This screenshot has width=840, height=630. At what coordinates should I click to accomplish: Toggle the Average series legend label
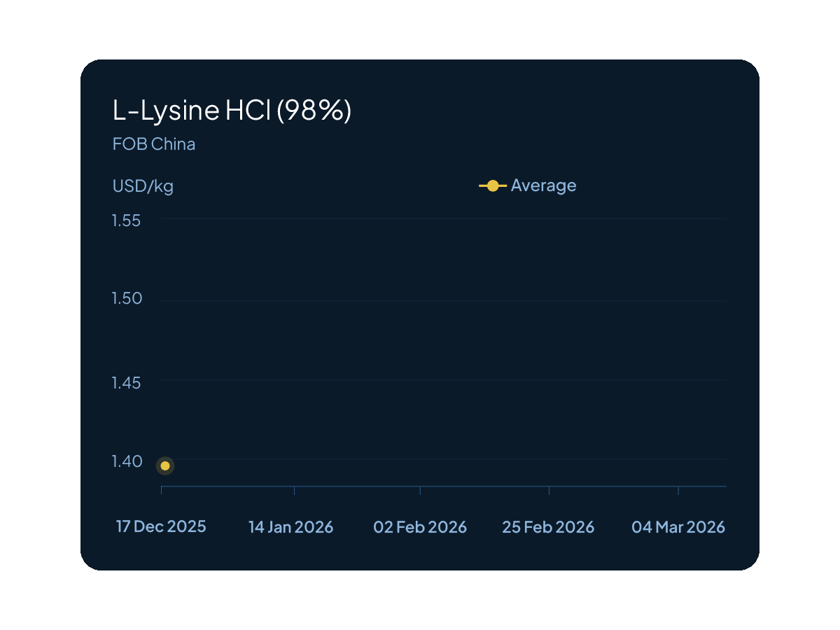tap(543, 185)
